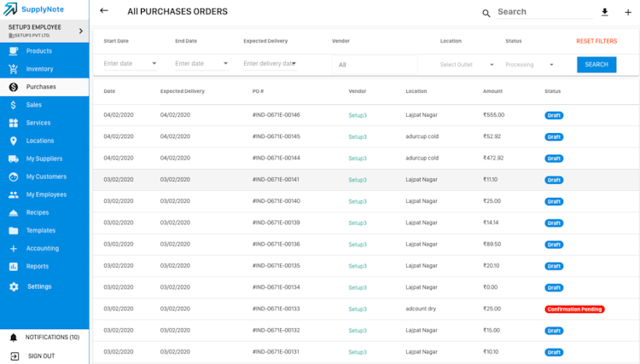Image resolution: width=640 pixels, height=364 pixels.
Task: Expand the Start Date picker dropdown
Action: pyautogui.click(x=154, y=64)
